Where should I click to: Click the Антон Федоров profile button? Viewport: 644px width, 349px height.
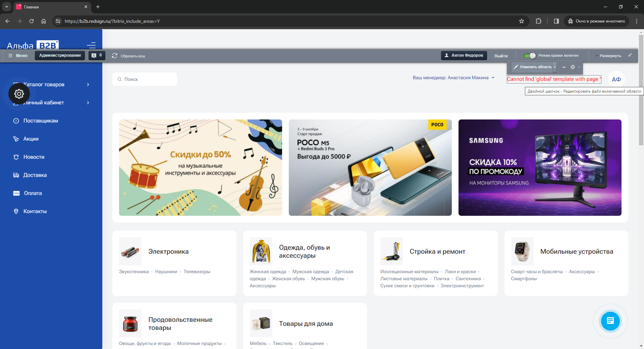pos(464,55)
